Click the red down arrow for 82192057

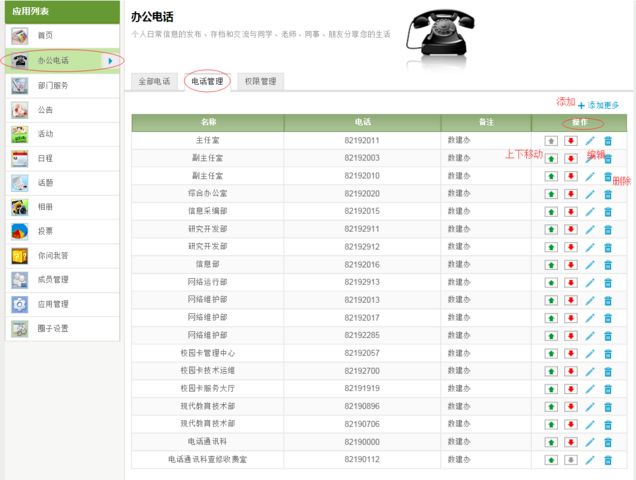[570, 353]
